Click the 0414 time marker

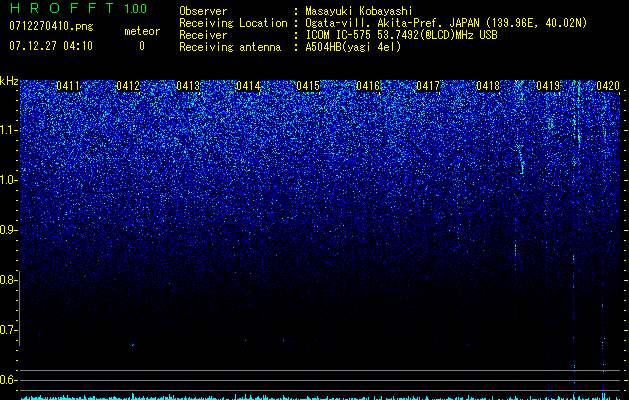[248, 86]
